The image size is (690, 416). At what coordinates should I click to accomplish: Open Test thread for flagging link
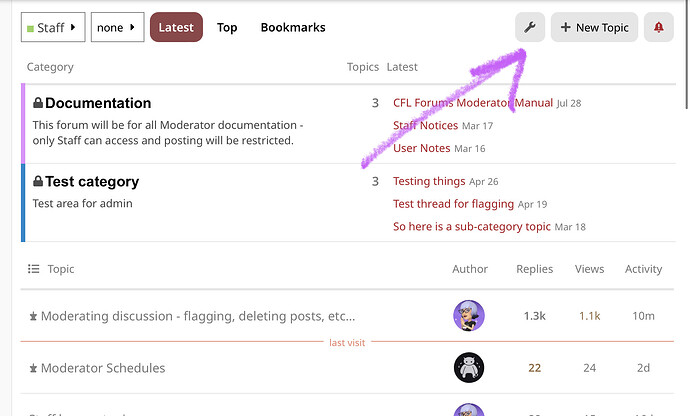453,204
